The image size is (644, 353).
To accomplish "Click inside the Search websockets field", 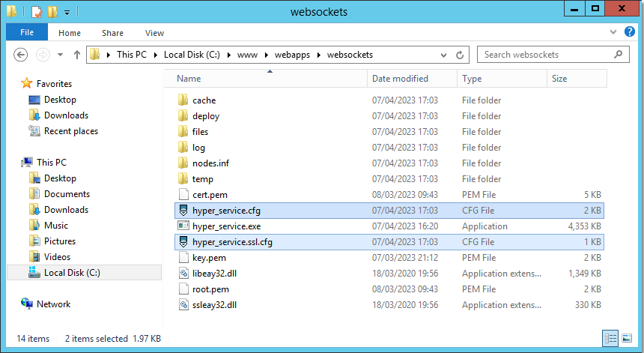I will 544,55.
